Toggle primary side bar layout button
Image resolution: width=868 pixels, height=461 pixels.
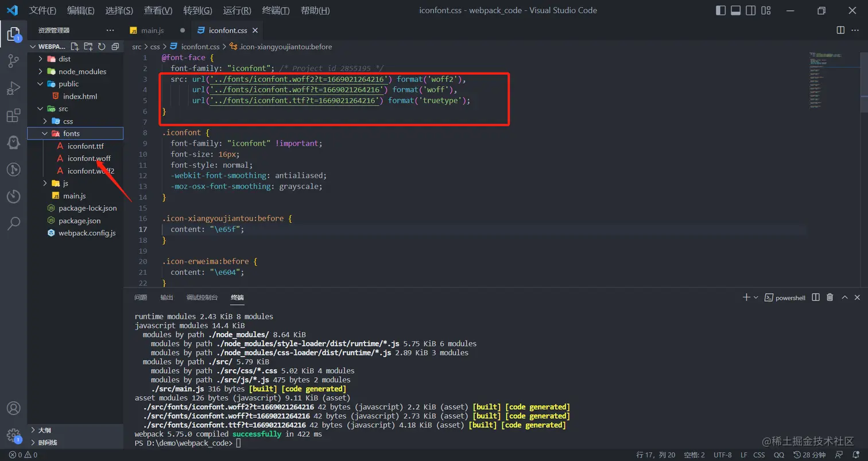coord(721,10)
